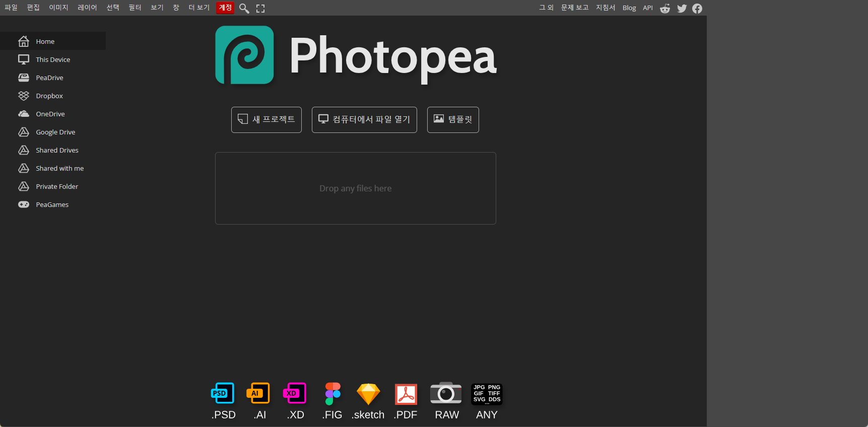
Task: Open the 그 외 link
Action: pyautogui.click(x=546, y=8)
